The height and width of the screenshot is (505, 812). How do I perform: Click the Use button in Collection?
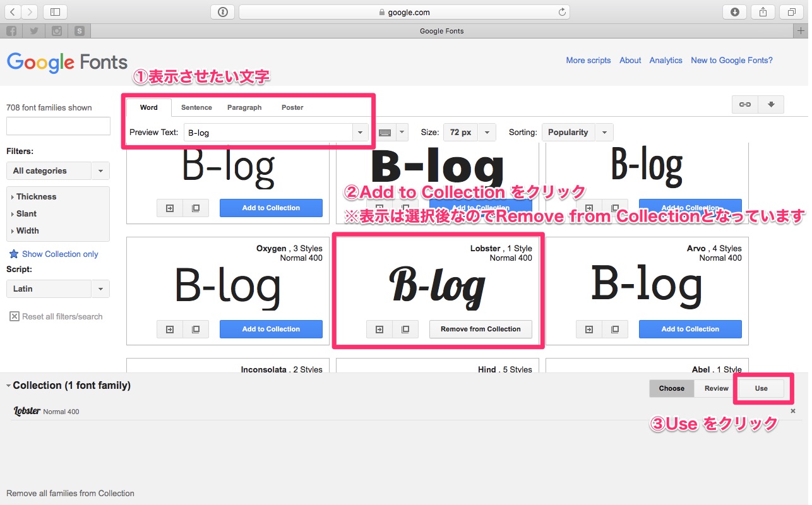[x=761, y=388]
